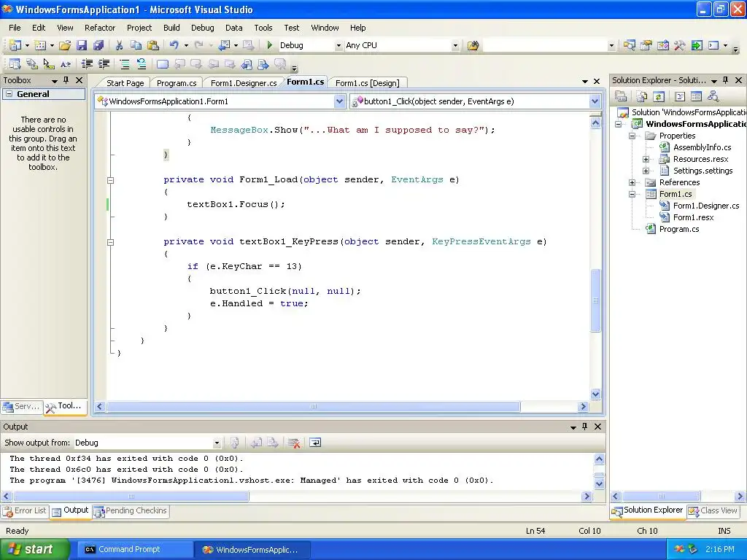Click the Refresh icon in Solution Explorer
This screenshot has height=560, width=747.
659,97
